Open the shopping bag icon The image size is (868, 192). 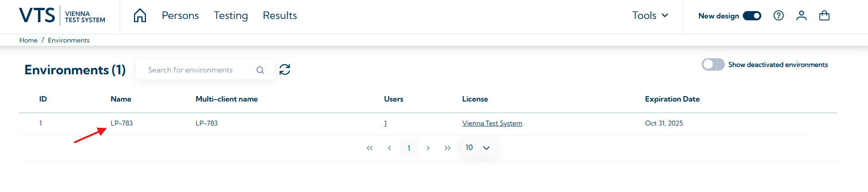(x=824, y=16)
